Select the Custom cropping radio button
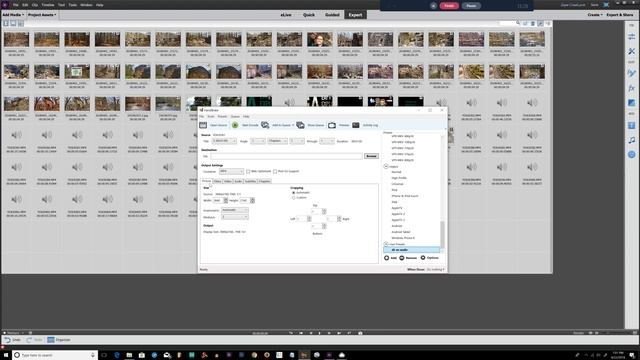This screenshot has width=640, height=360. [293, 198]
